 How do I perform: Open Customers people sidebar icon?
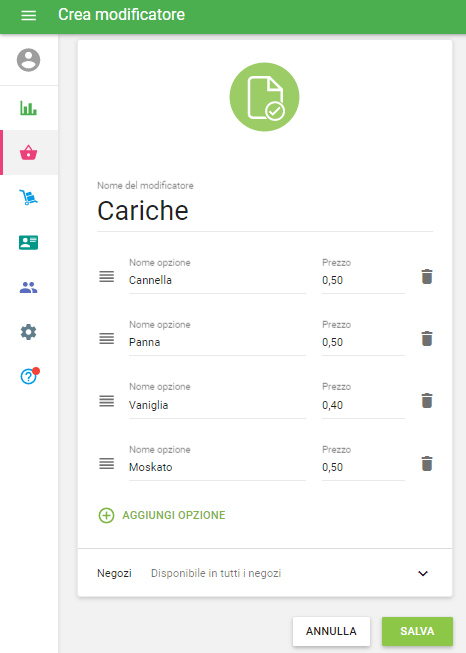28,287
